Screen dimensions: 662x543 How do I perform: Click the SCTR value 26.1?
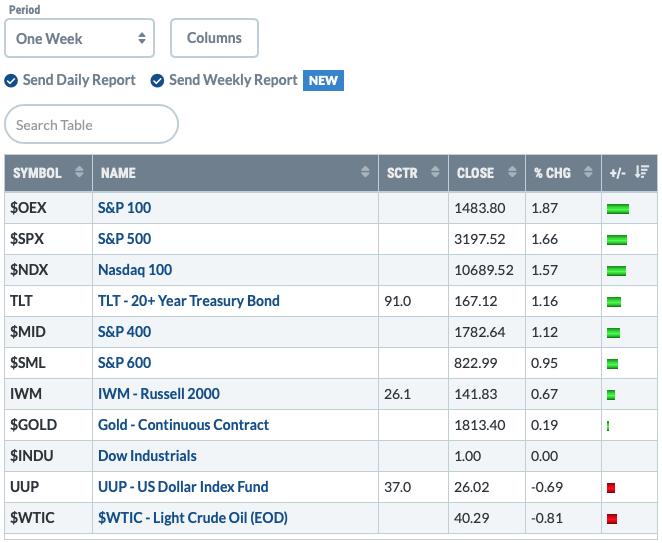[x=397, y=394]
